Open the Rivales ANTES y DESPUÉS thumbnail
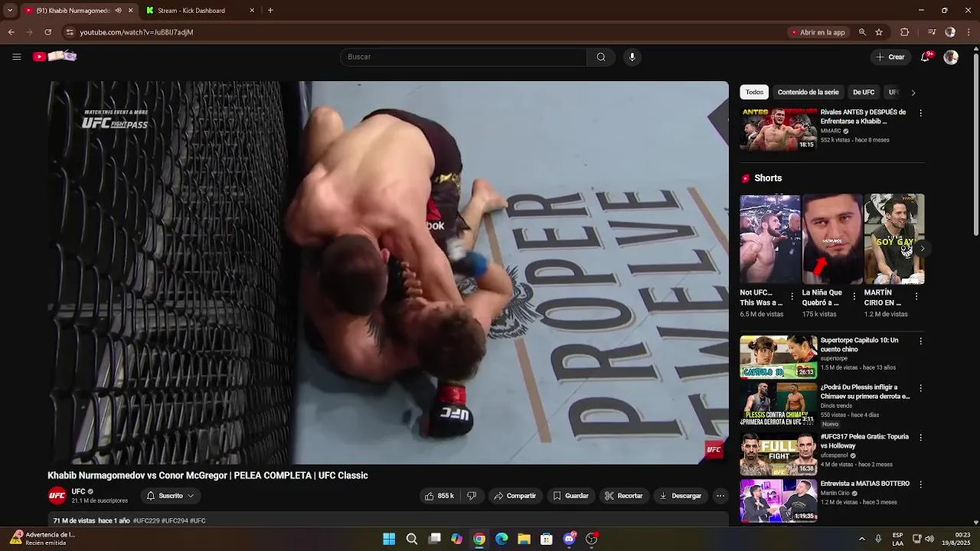Image resolution: width=980 pixels, height=551 pixels. tap(778, 129)
